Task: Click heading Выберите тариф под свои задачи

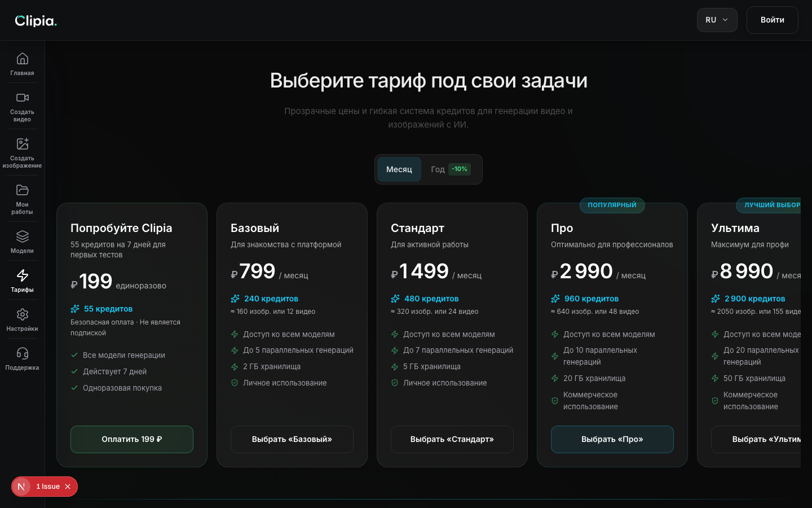Action: (x=429, y=81)
